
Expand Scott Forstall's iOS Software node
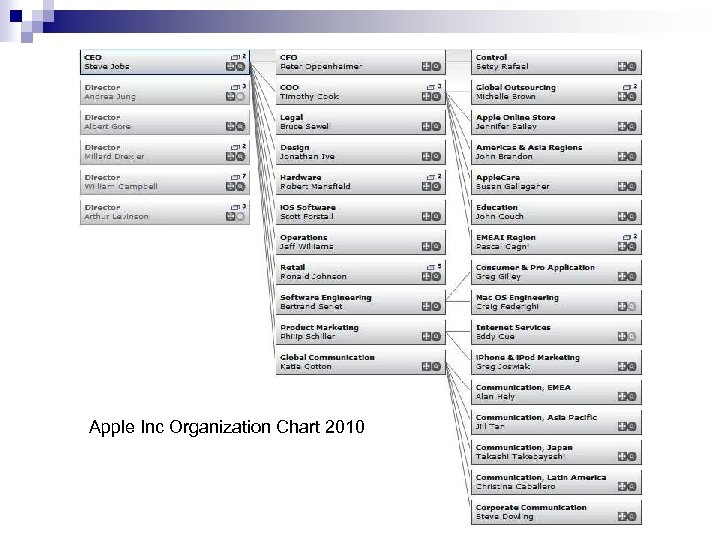pos(426,217)
